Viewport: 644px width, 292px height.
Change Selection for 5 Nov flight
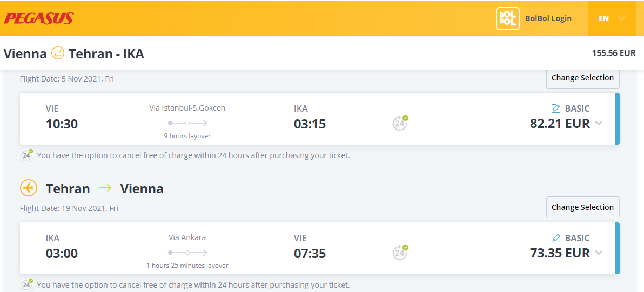(582, 78)
